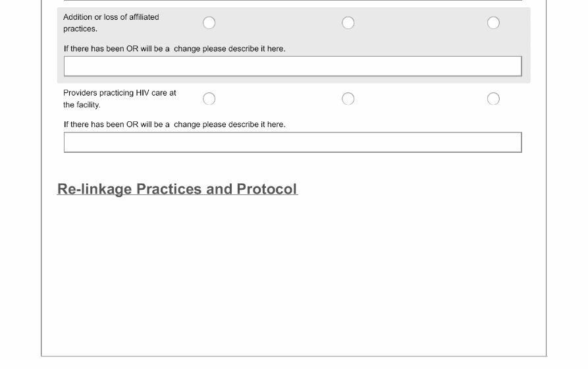Image resolution: width=588 pixels, height=369 pixels.
Task: Select middle radio for Addition or loss of affiliated practices
Action: (348, 23)
